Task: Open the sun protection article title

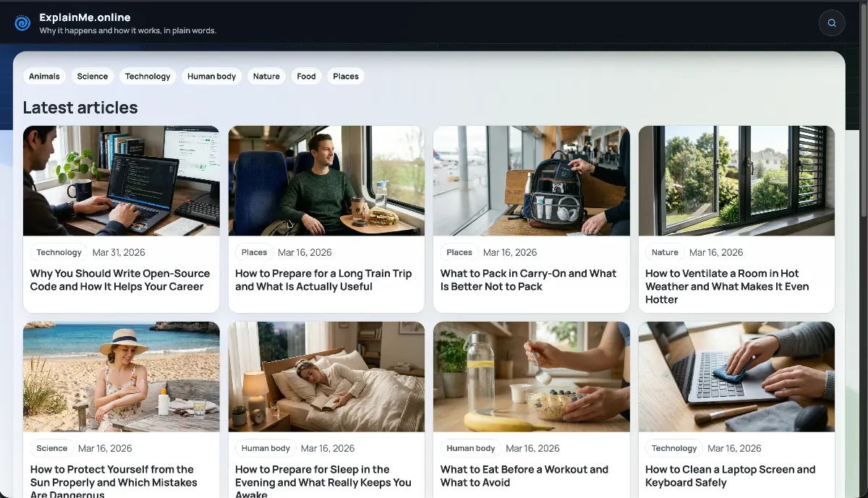Action: 114,481
